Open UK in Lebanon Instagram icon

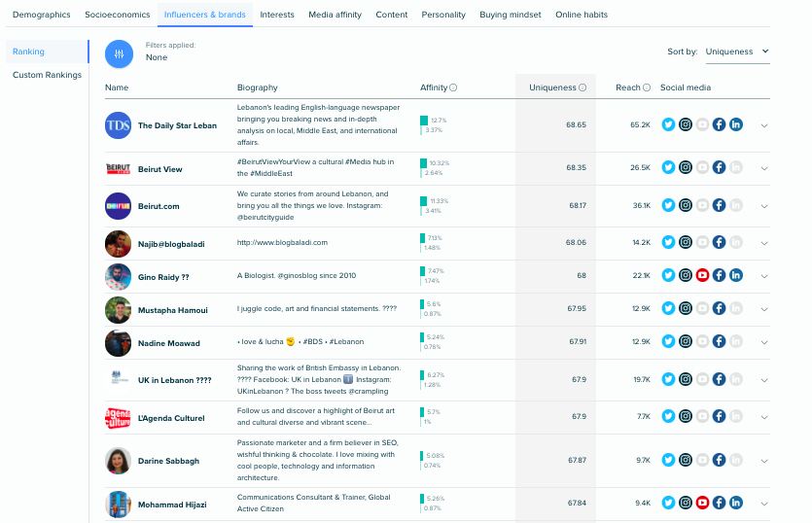point(686,379)
